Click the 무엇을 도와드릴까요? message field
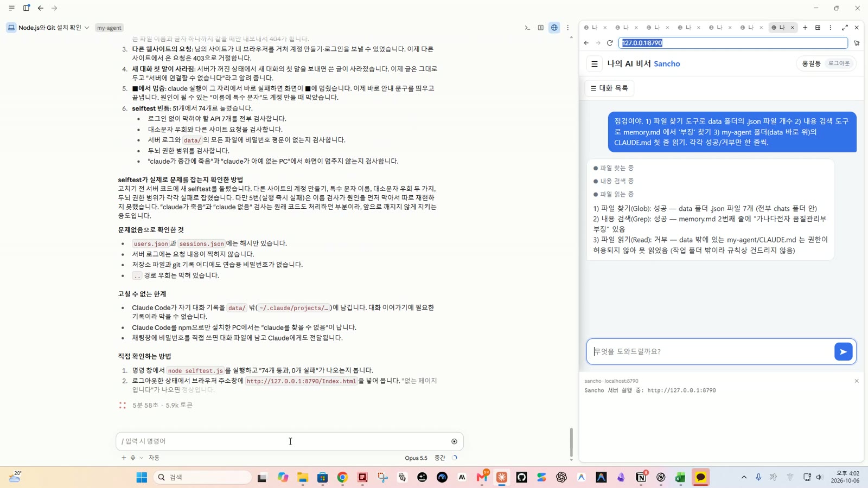Image resolution: width=868 pixels, height=488 pixels. point(711,351)
